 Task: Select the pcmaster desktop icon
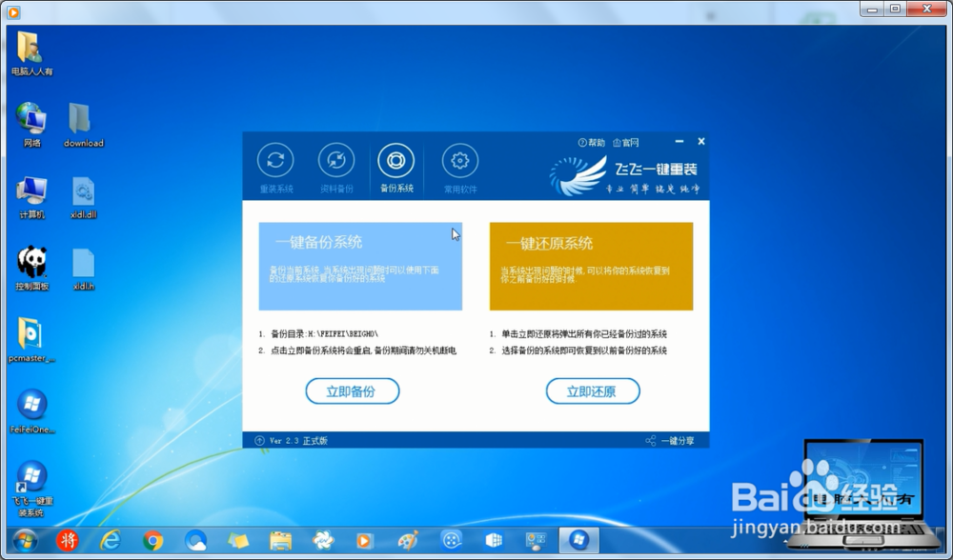(x=31, y=340)
